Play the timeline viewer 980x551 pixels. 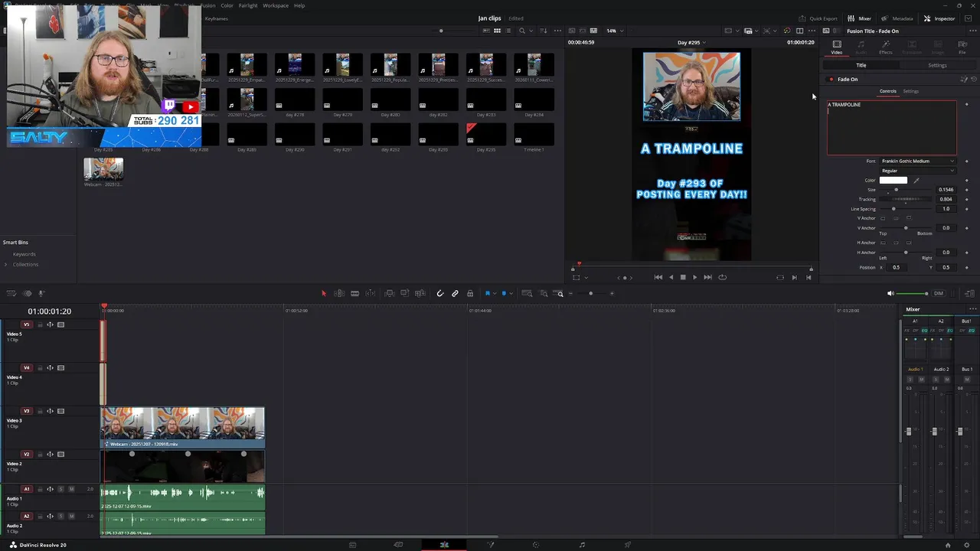click(694, 277)
